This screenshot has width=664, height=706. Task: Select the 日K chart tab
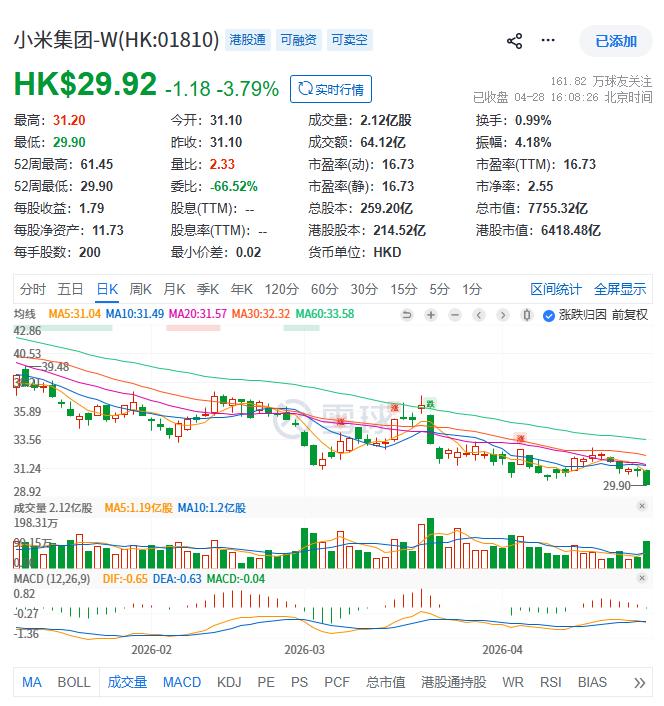tap(108, 289)
